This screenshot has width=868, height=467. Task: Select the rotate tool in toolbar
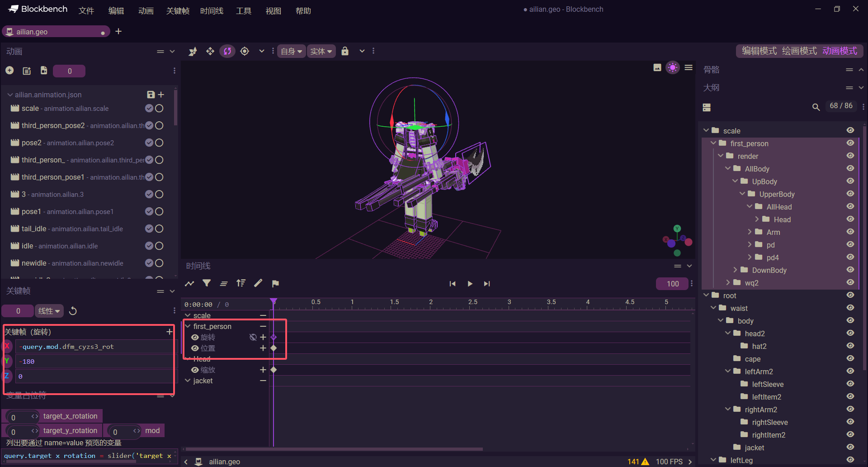pos(227,51)
